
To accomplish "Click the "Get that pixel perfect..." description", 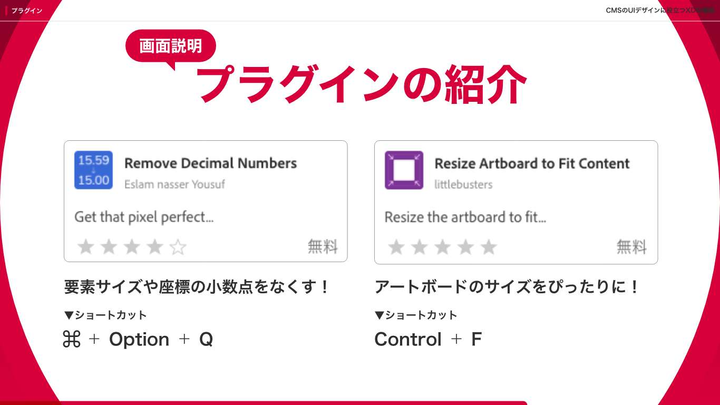I will pyautogui.click(x=145, y=216).
